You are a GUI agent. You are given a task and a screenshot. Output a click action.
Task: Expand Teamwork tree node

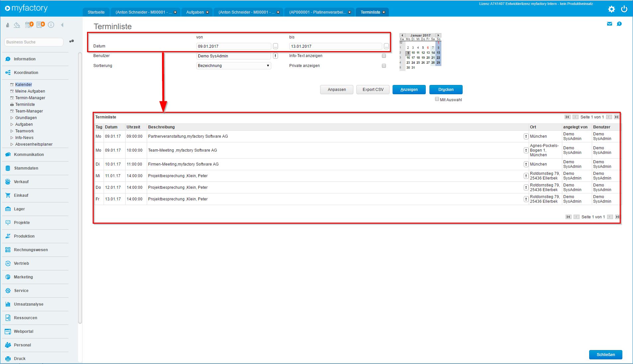click(x=12, y=131)
